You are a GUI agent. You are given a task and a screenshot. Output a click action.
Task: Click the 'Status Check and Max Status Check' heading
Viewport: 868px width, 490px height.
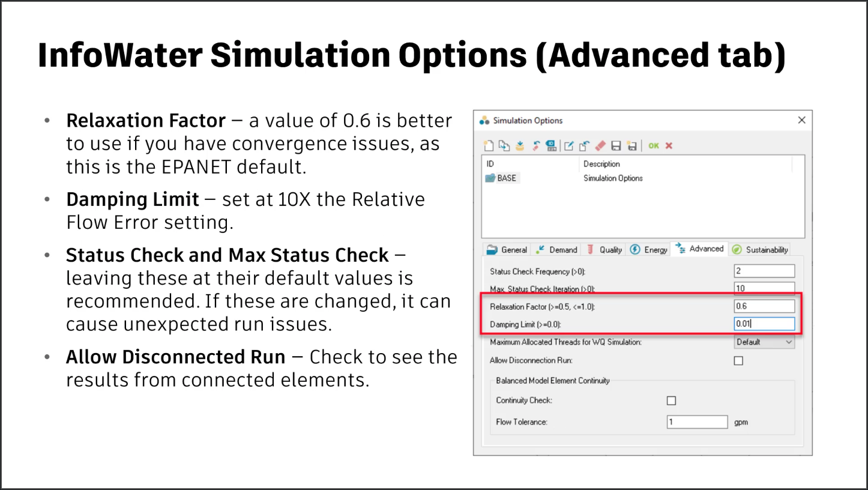(228, 255)
